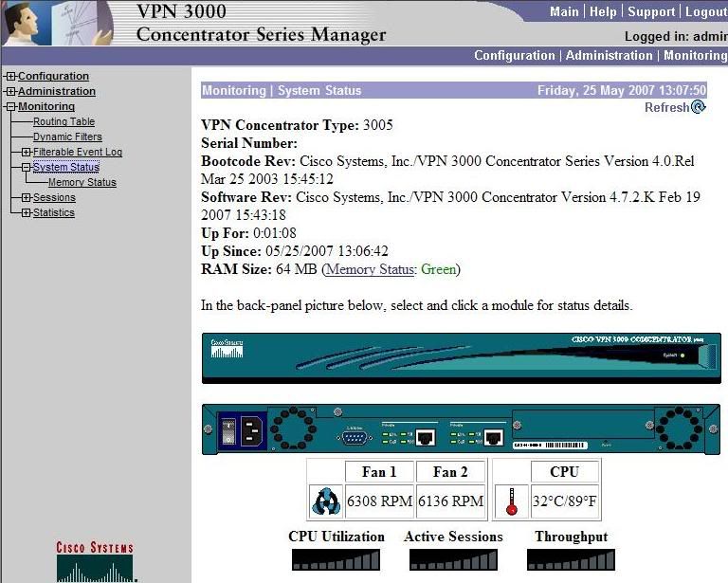Click the CPU header cell
728x583 pixels.
point(565,472)
